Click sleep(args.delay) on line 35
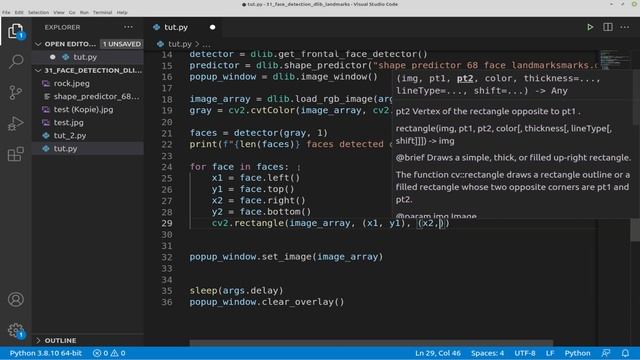 click(x=236, y=291)
